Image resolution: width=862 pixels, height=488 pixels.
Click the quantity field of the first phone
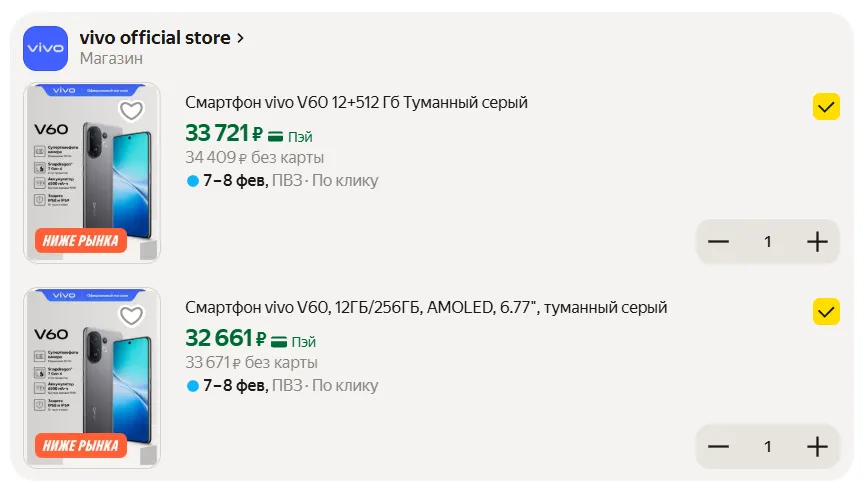pyautogui.click(x=768, y=242)
